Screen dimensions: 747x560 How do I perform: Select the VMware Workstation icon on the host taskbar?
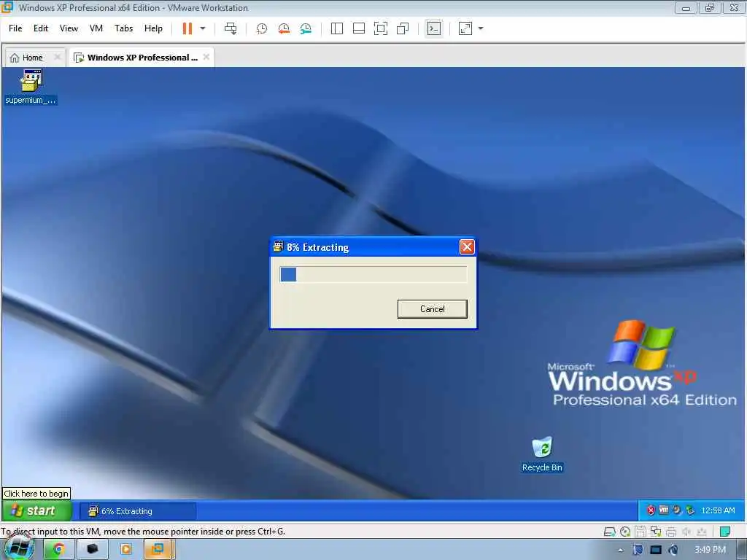pos(158,550)
